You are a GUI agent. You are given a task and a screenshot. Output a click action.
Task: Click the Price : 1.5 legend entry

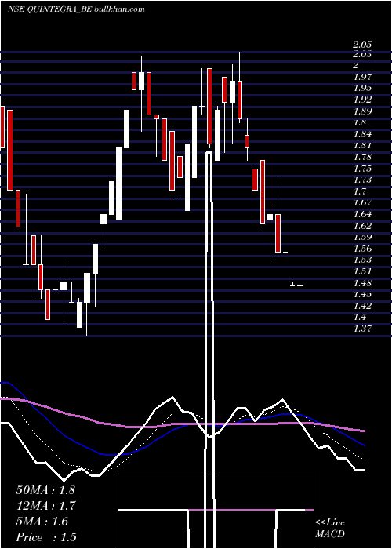[46, 537]
